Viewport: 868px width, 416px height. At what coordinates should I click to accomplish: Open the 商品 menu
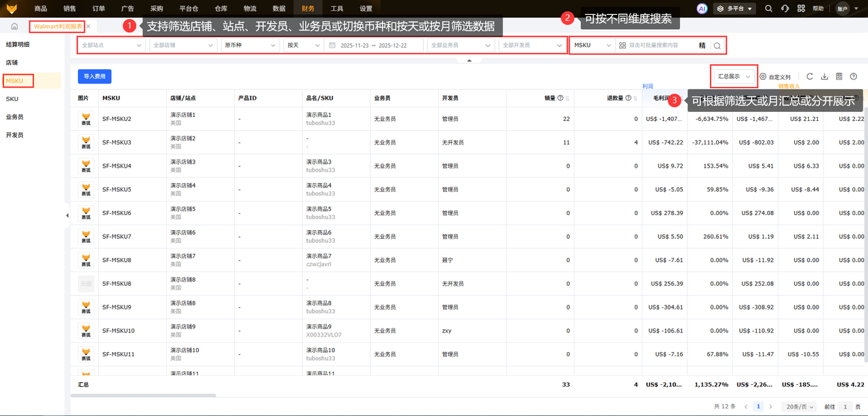[41, 9]
